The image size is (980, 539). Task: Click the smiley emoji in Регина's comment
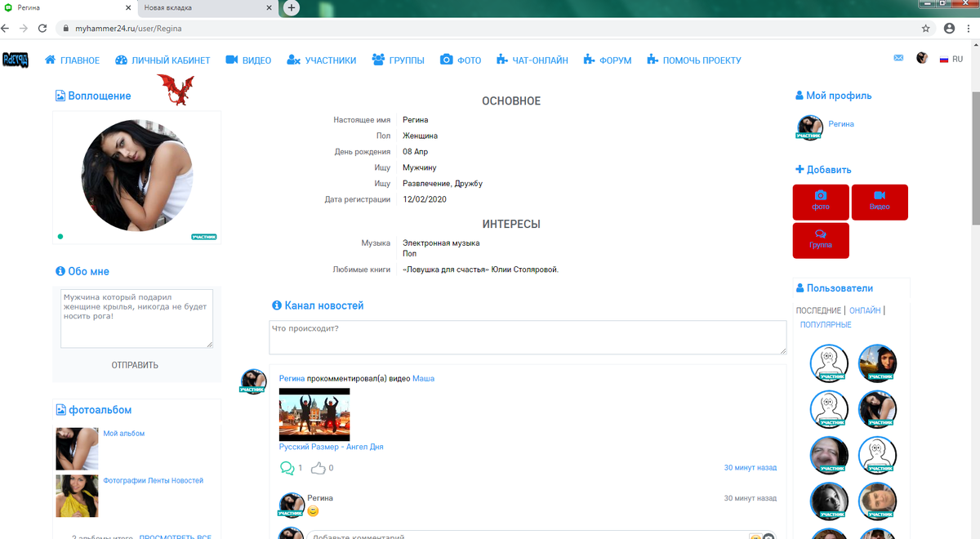tap(313, 511)
